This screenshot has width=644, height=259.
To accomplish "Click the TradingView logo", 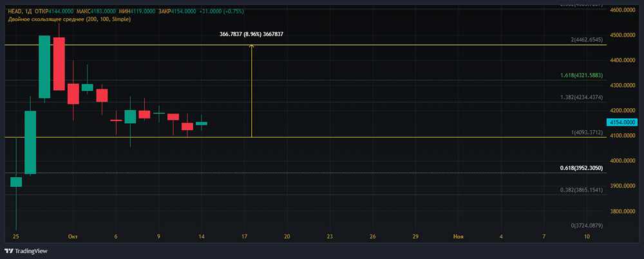I will [26, 251].
